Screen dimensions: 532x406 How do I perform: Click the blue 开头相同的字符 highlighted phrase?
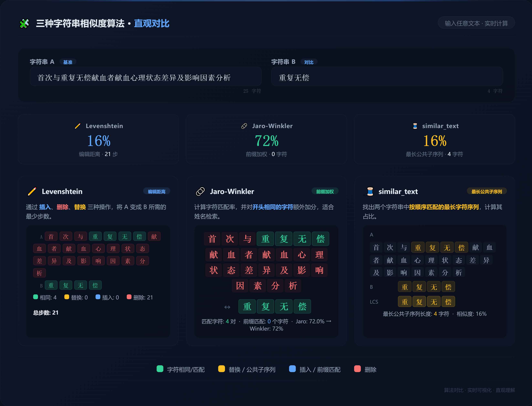[x=273, y=207]
